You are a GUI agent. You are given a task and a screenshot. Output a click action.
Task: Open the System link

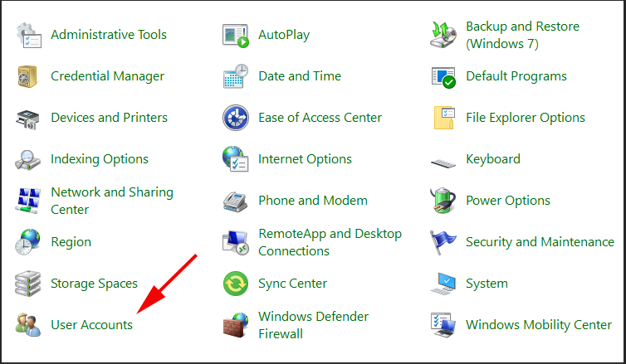coord(487,284)
